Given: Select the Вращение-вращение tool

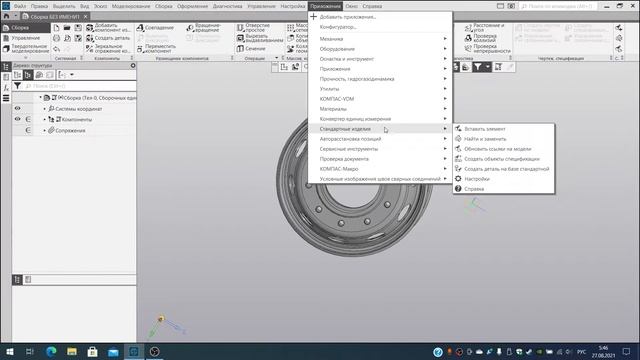Looking at the screenshot, I should [204, 28].
